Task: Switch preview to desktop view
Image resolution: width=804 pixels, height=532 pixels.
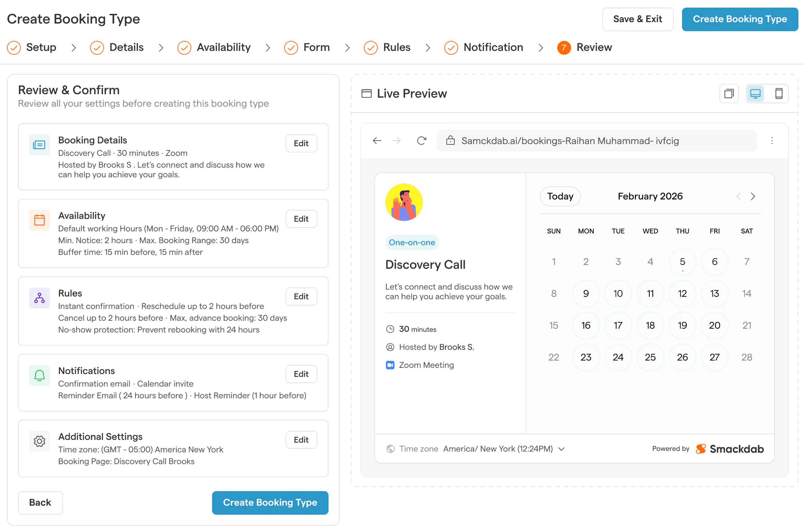Action: pyautogui.click(x=755, y=94)
